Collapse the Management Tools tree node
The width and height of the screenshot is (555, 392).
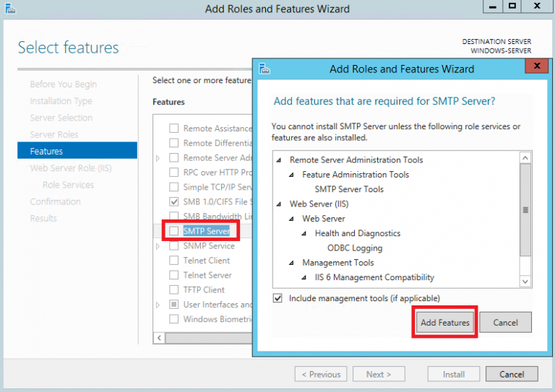click(x=292, y=263)
